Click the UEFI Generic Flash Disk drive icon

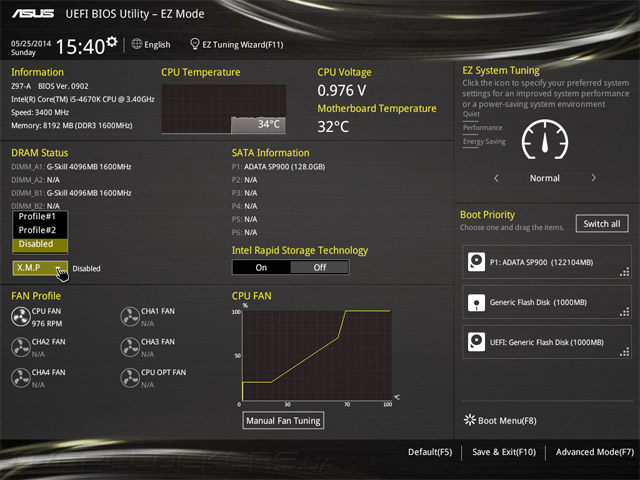(x=476, y=342)
